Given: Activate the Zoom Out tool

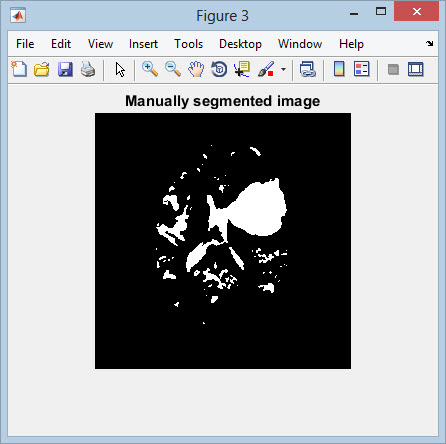Looking at the screenshot, I should 173,69.
